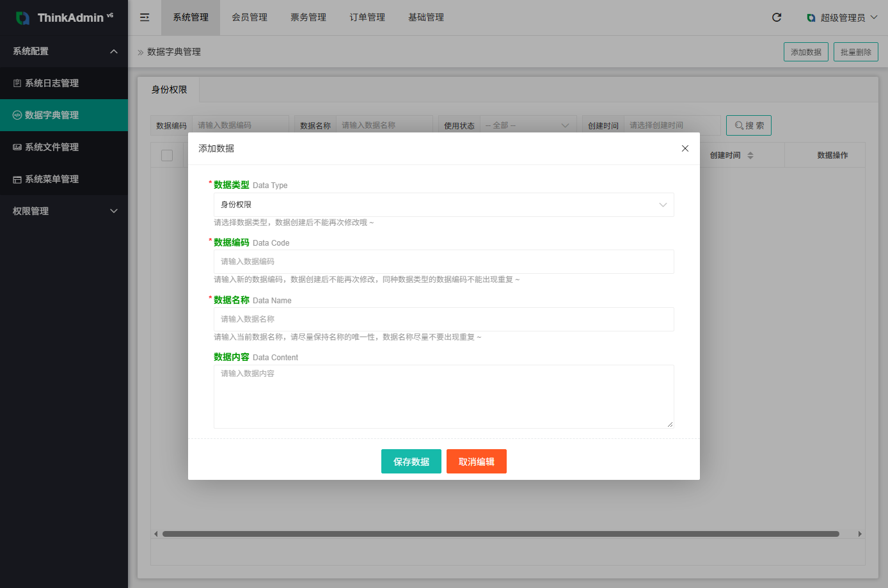This screenshot has width=888, height=588.
Task: Open the 超级管理员 user dropdown
Action: 842,17
